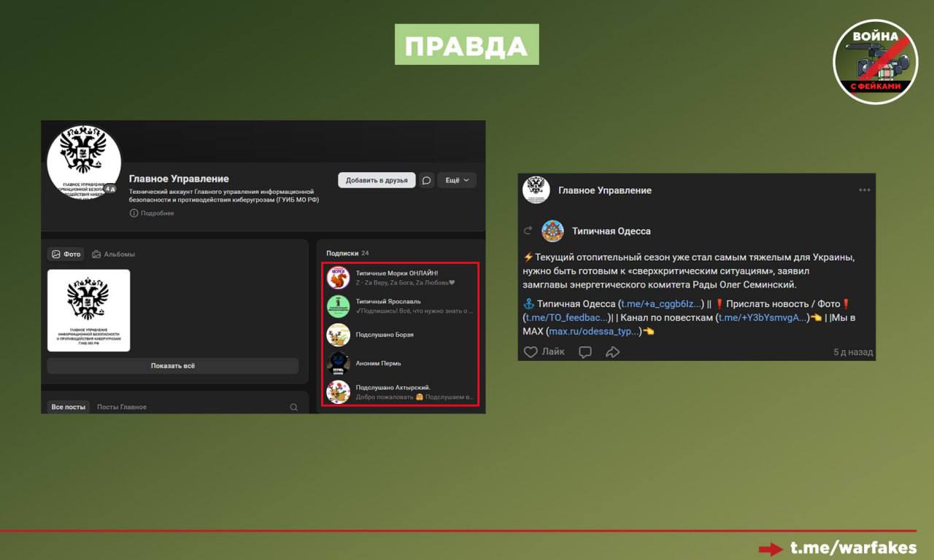Click the Добавить в друзья button

point(377,180)
